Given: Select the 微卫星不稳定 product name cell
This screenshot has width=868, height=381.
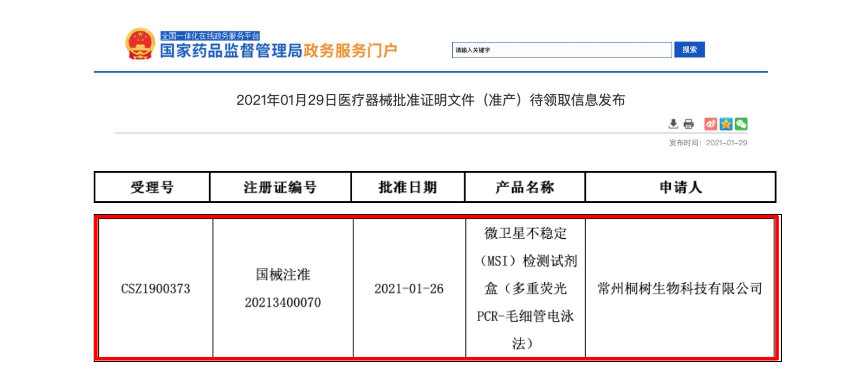Looking at the screenshot, I should [525, 289].
